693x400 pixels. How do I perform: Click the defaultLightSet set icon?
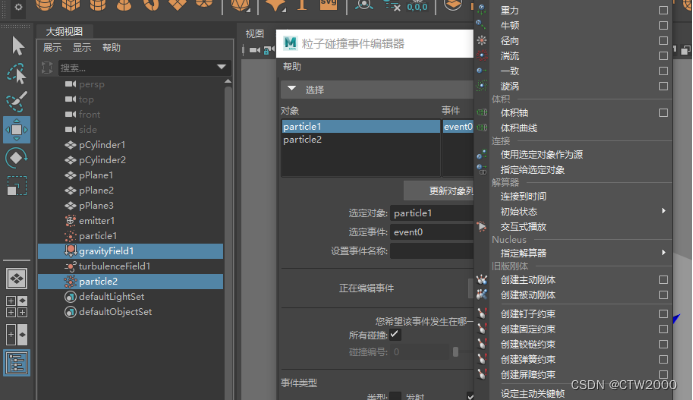pyautogui.click(x=70, y=297)
